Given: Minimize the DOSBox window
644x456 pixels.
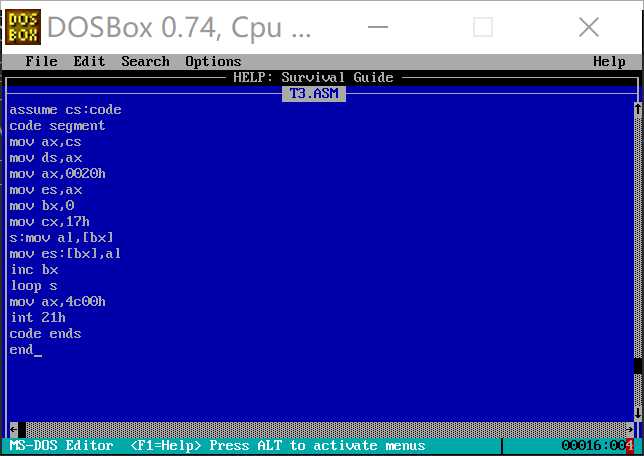Looking at the screenshot, I should [x=377, y=27].
